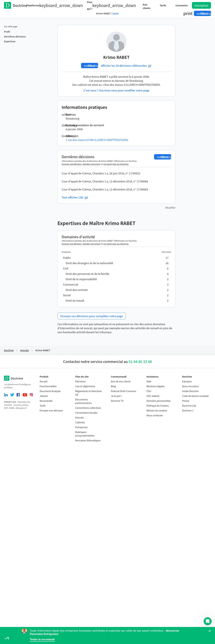Click the print icon
The image size is (215, 644).
pyautogui.click(x=188, y=14)
